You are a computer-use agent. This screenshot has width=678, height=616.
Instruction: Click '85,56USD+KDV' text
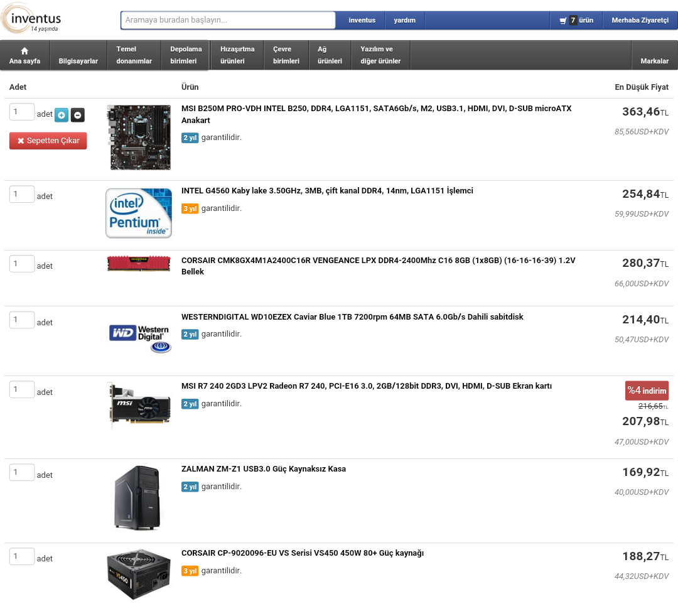click(641, 131)
